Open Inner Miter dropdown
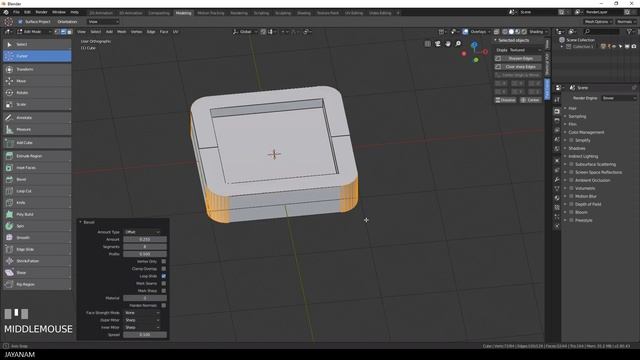Screen dimensions: 640x360 (x=142, y=327)
